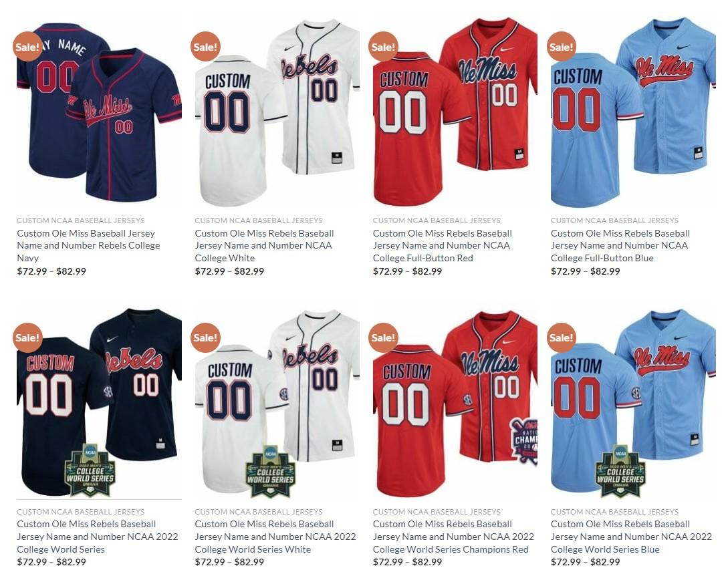
Task: Click the Sale badge on the Full-Button Blue jersey
Action: tap(562, 46)
